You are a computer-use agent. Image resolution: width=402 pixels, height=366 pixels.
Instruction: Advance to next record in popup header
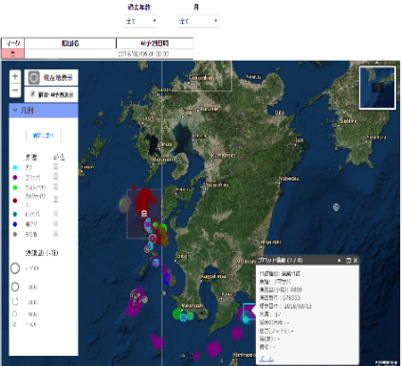point(339,260)
